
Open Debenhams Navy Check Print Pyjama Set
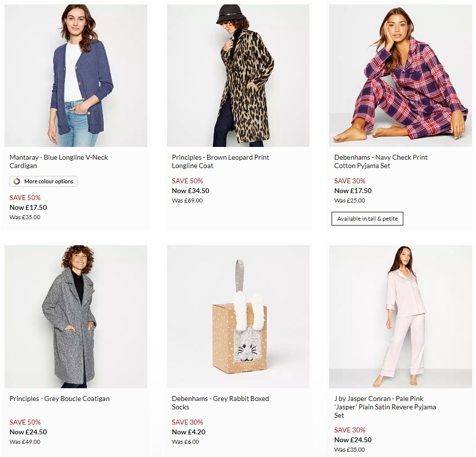[380, 161]
